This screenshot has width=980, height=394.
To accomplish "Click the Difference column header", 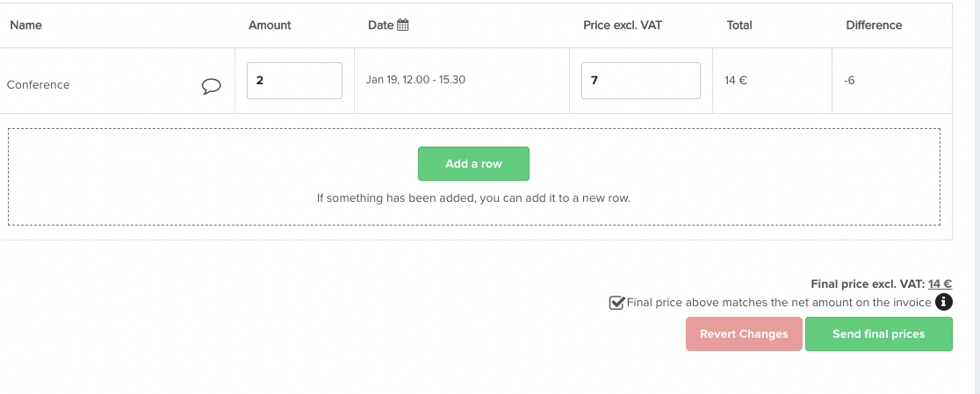I will pos(874,25).
